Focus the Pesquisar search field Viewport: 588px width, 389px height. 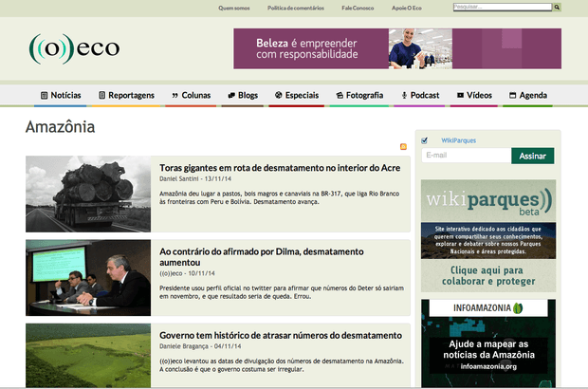coord(503,7)
